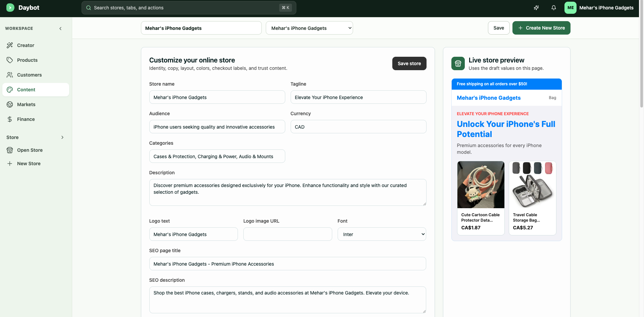Screen dimensions: 644x317
Task: Click the Travel Cable Storage Bag image
Action: coord(533,185)
